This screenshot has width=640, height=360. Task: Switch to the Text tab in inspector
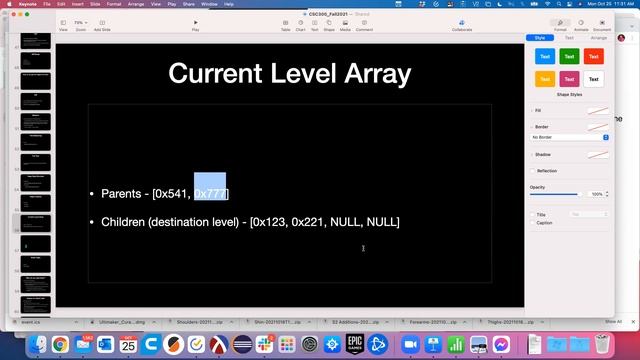[x=569, y=38]
